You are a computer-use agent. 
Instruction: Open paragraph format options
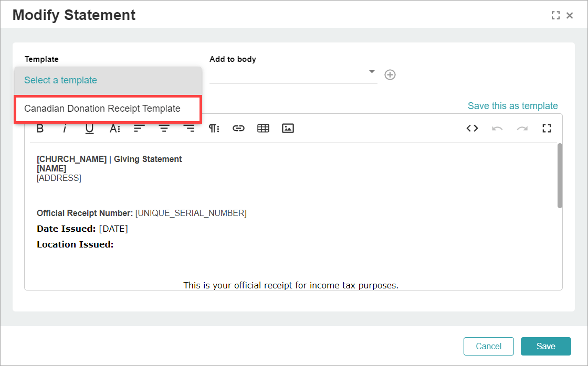click(214, 128)
